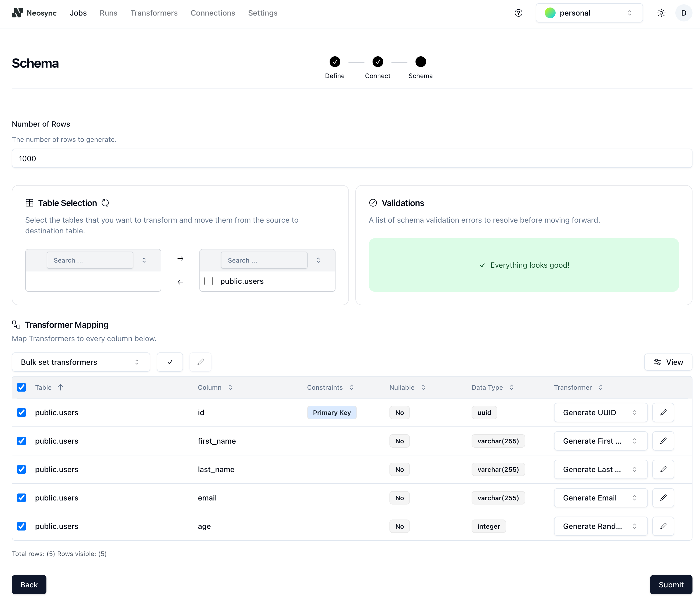Viewport: 700px width, 604px height.
Task: Edit the Generate UUID transformer via pencil icon
Action: pyautogui.click(x=663, y=412)
